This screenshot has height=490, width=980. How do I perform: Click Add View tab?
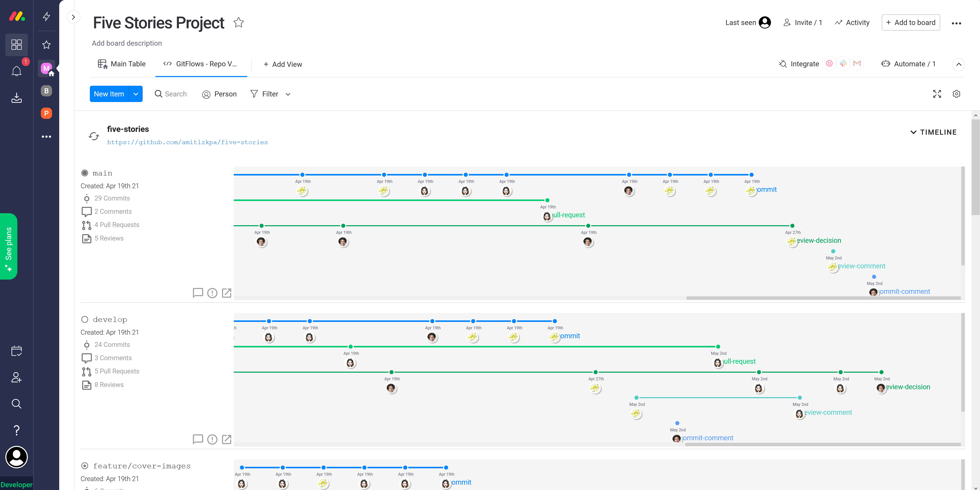[x=283, y=64]
